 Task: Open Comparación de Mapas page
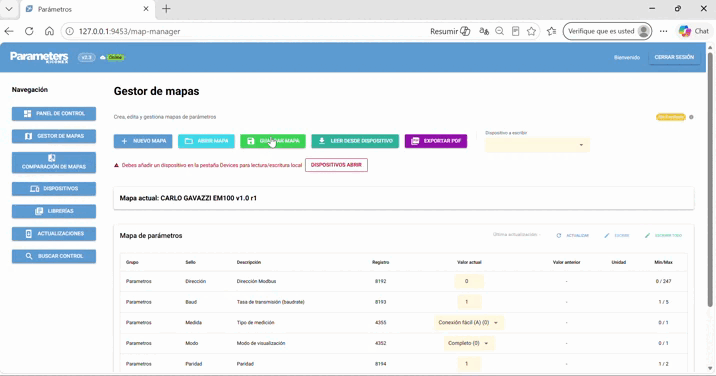[54, 162]
